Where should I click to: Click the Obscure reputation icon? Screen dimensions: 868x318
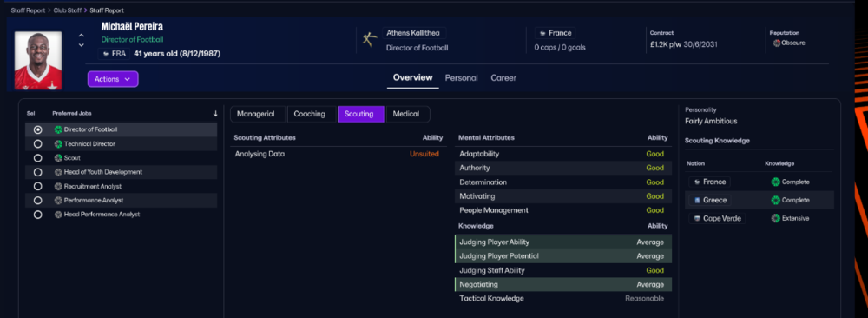(x=777, y=43)
